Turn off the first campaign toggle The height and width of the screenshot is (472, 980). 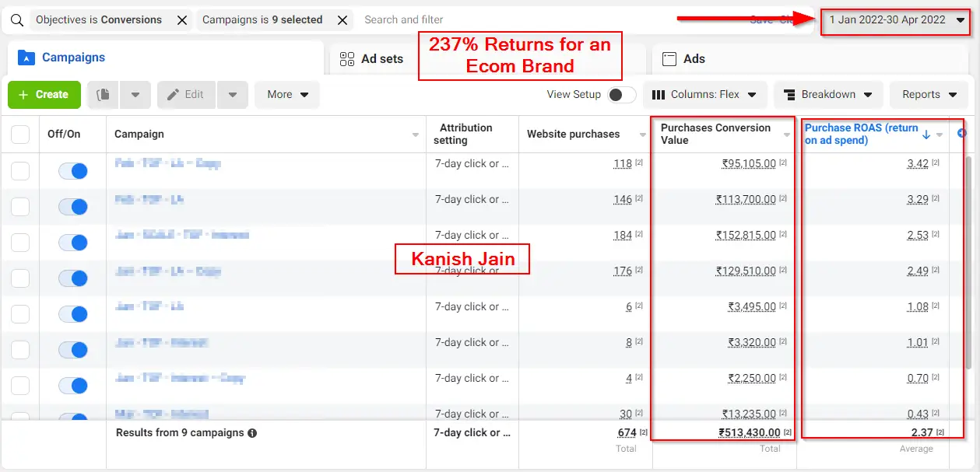coord(73,171)
